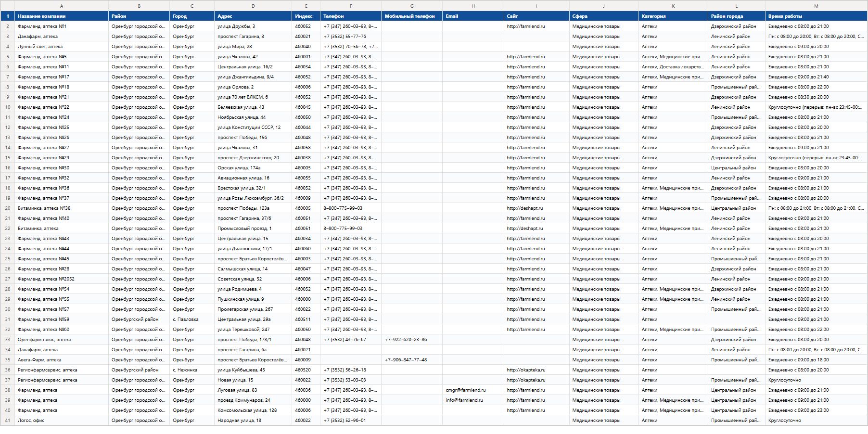Image resolution: width=868 pixels, height=434 pixels.
Task: Click phone cell '+7 (3532) 55-77-76'
Action: pyautogui.click(x=351, y=37)
